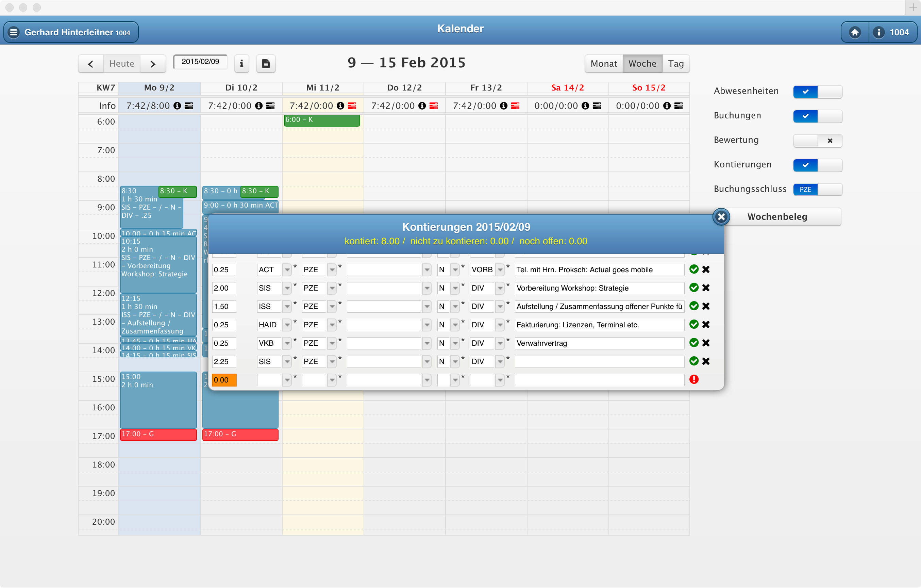
Task: Toggle the Abwesenheiten switch off
Action: (817, 92)
